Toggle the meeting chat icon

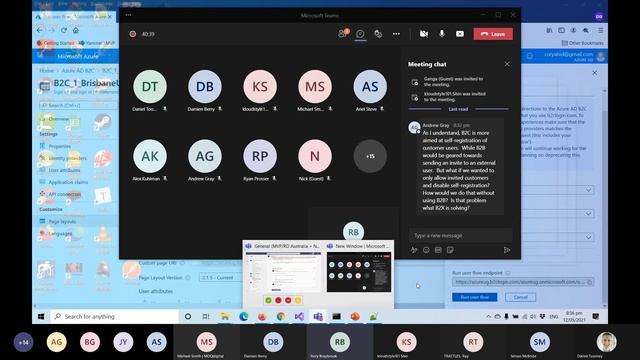[x=360, y=34]
